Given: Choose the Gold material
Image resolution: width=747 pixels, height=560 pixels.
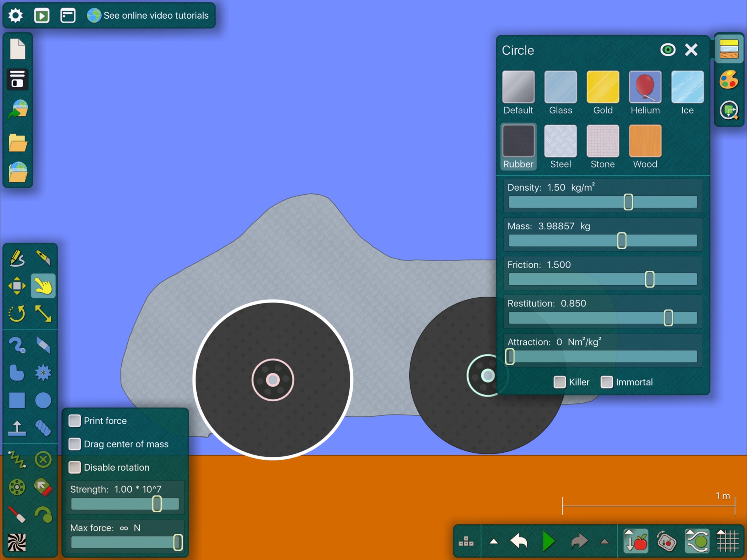Looking at the screenshot, I should click(603, 93).
